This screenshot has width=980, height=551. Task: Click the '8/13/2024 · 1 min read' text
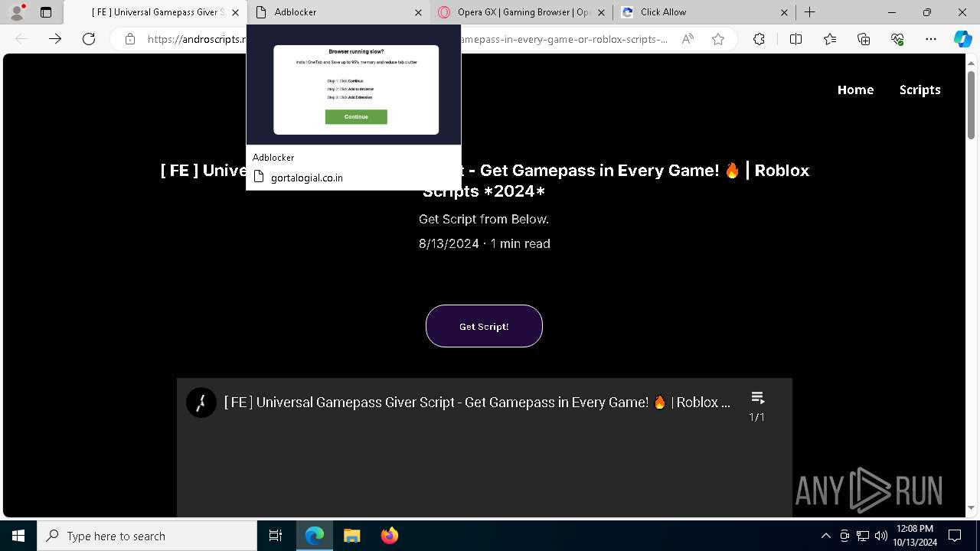pos(485,243)
